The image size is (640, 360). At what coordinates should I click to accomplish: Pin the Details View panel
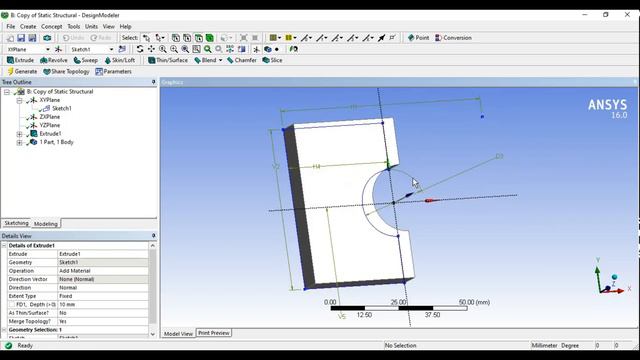click(x=153, y=236)
